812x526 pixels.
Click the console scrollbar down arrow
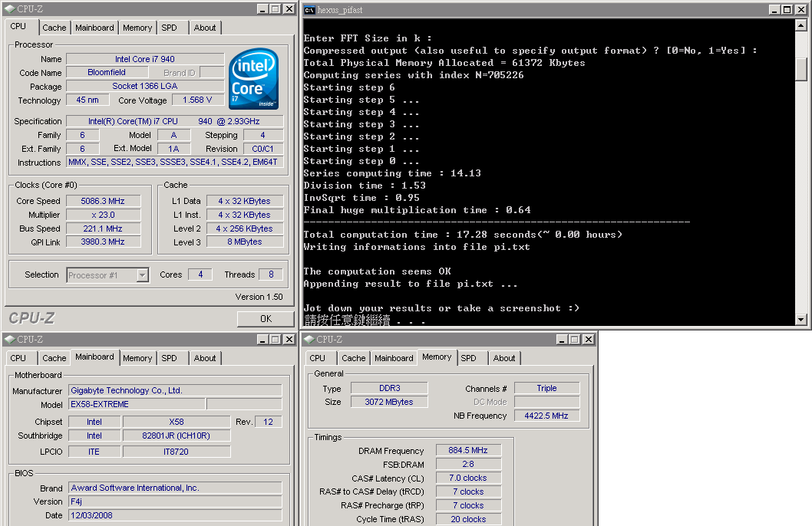(800, 320)
